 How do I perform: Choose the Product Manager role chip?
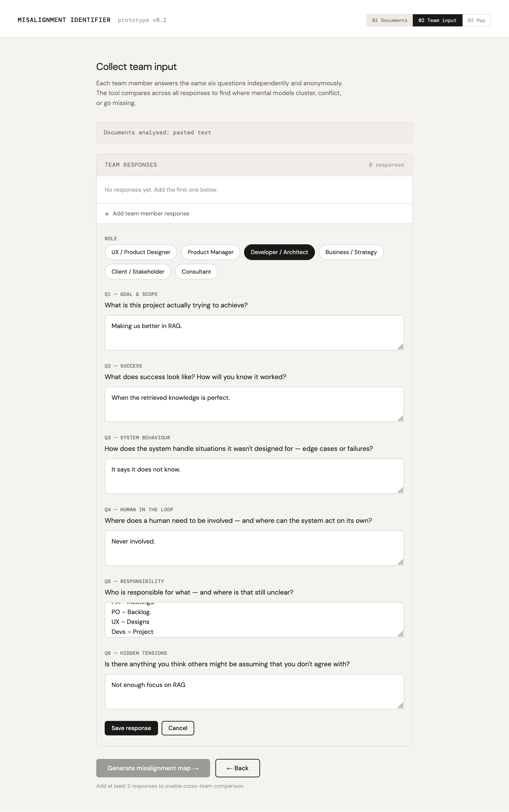tap(210, 252)
